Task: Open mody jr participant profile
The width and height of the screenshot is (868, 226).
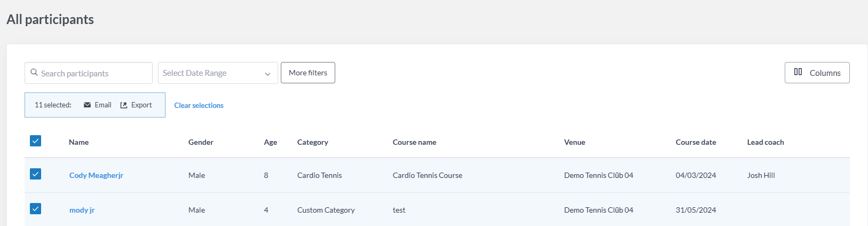Action: [x=82, y=210]
